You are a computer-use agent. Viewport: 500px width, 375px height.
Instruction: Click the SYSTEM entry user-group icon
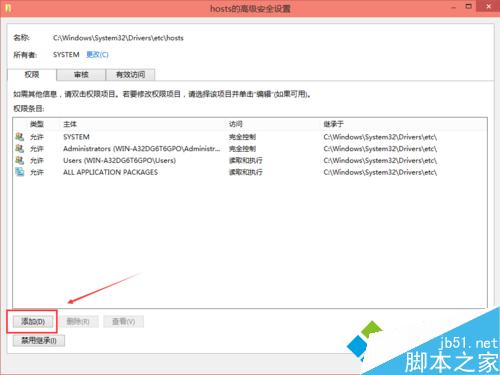point(20,137)
